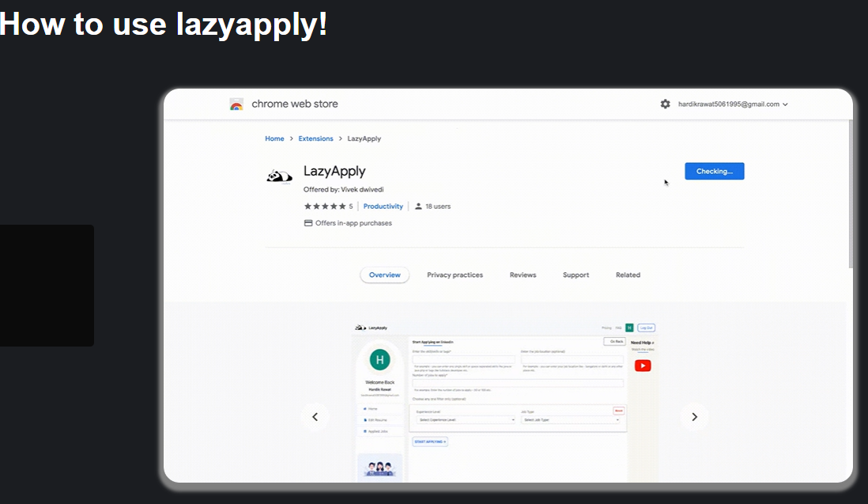
Task: Switch to the Privacy practices tab
Action: coord(455,275)
